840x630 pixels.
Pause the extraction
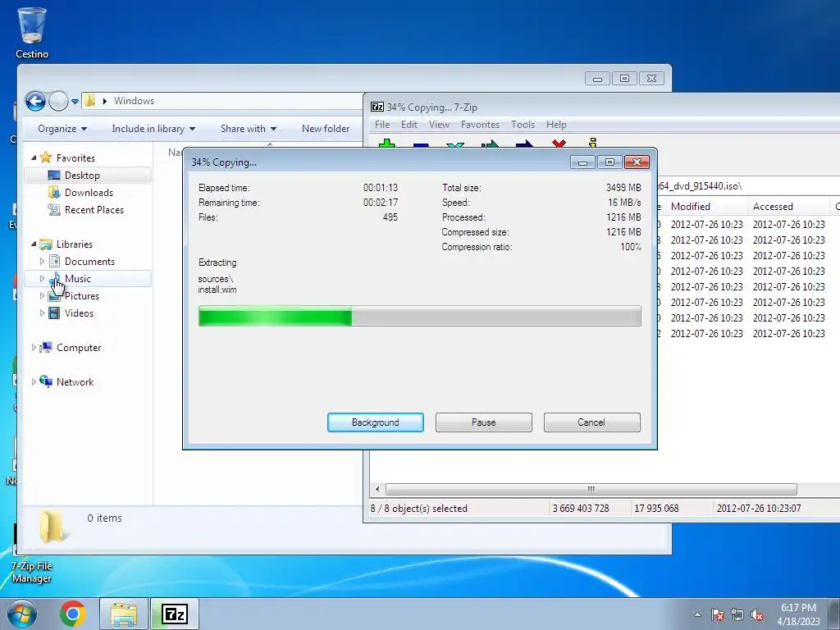(x=484, y=422)
